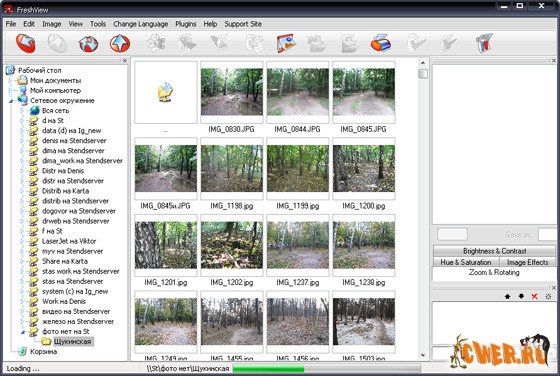560x376 pixels.
Task: Open the Image menu
Action: pyautogui.click(x=51, y=24)
